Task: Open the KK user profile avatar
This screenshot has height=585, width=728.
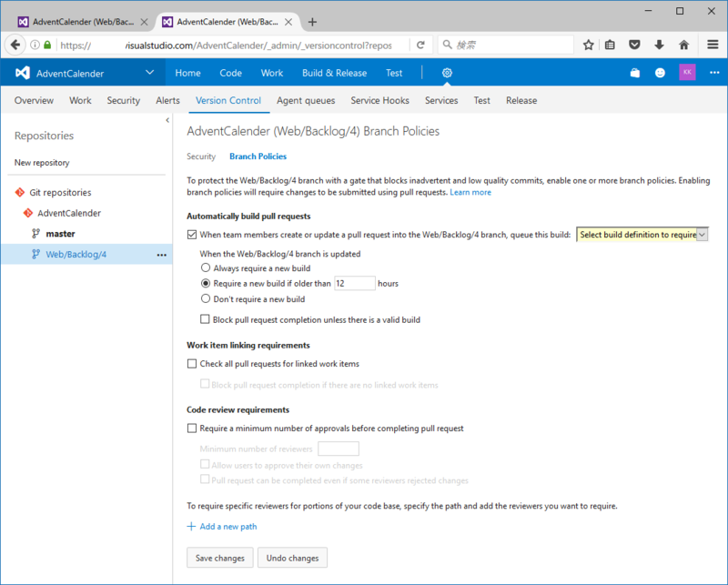Action: 687,73
